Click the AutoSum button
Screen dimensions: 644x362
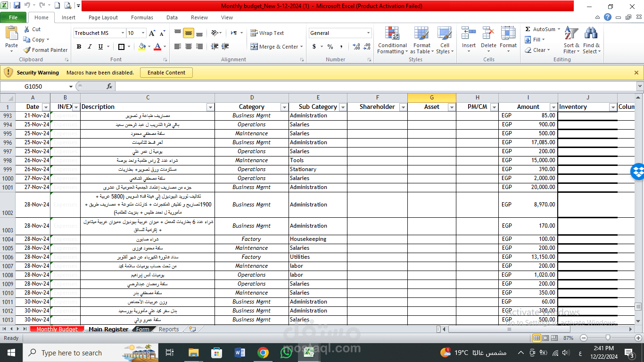pos(540,29)
